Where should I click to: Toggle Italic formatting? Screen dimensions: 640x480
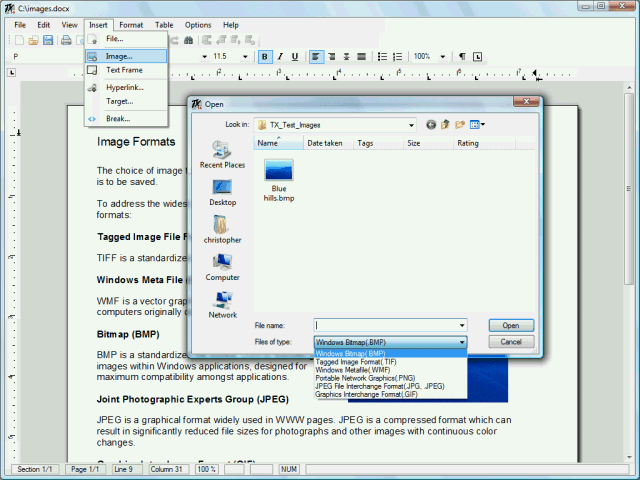coord(280,57)
